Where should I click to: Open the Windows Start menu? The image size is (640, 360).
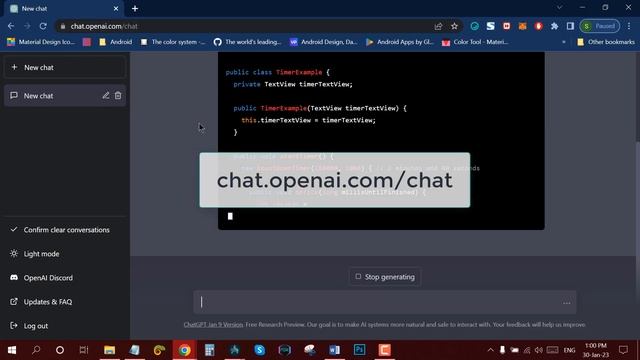12,350
